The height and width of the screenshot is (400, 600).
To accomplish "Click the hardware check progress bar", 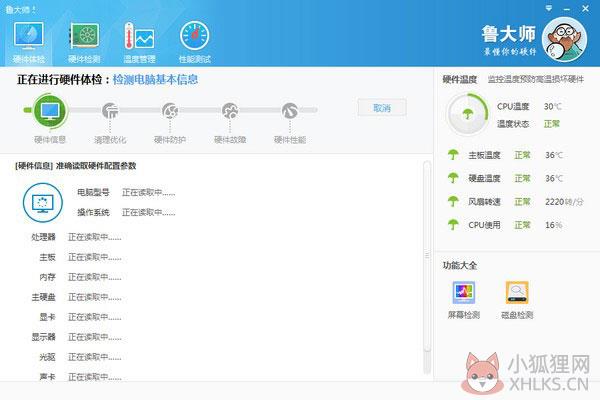I will [x=171, y=110].
